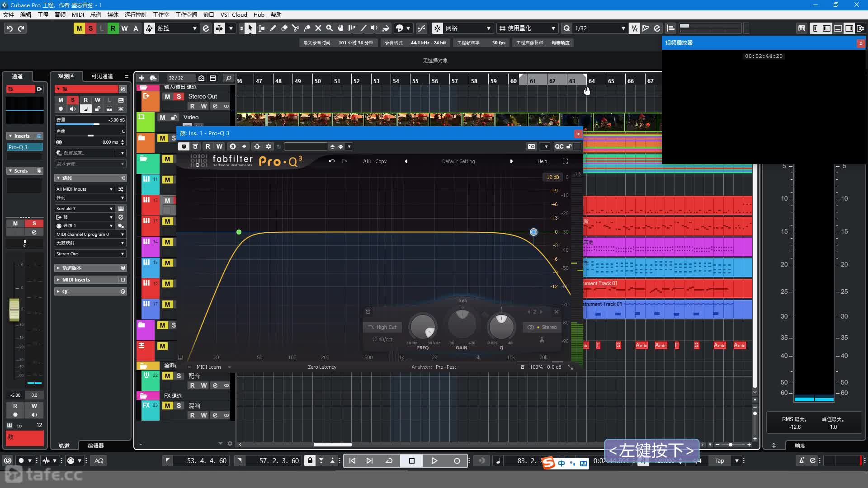868x488 pixels.
Task: Open the VST Cloud menu
Action: [x=234, y=14]
